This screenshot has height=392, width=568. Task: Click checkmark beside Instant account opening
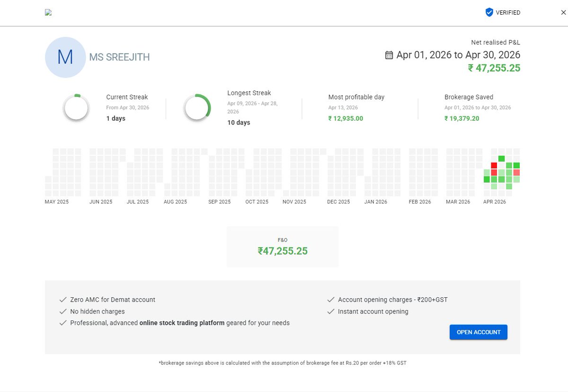[331, 312]
